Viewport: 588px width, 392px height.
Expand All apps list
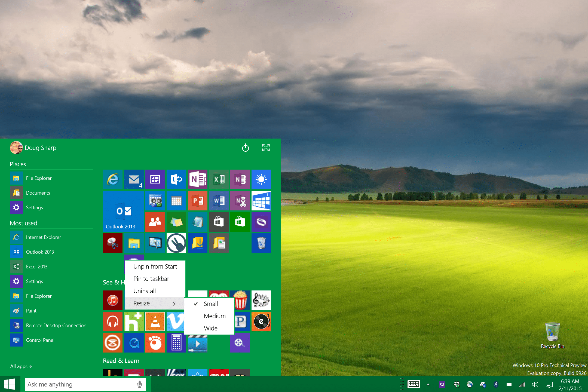tap(21, 366)
